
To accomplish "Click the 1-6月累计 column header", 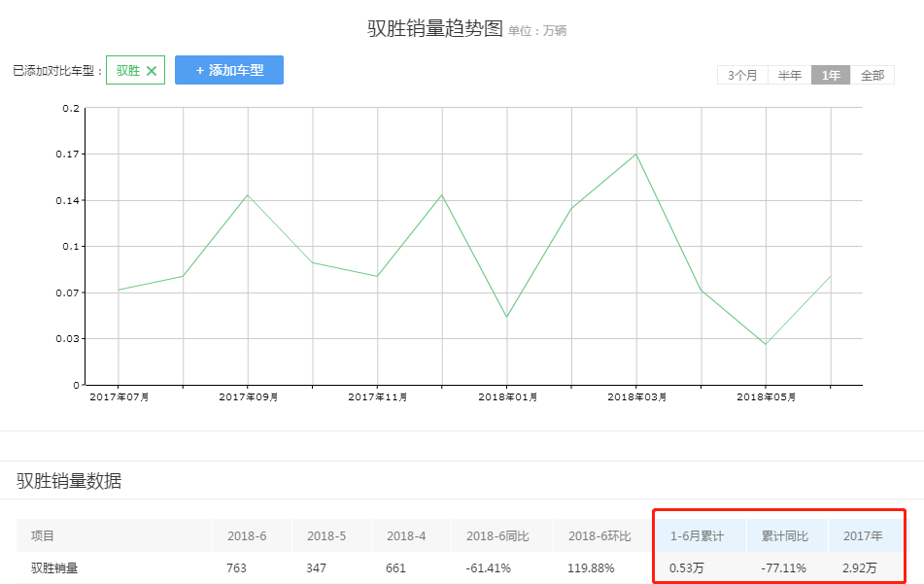I will tap(697, 536).
